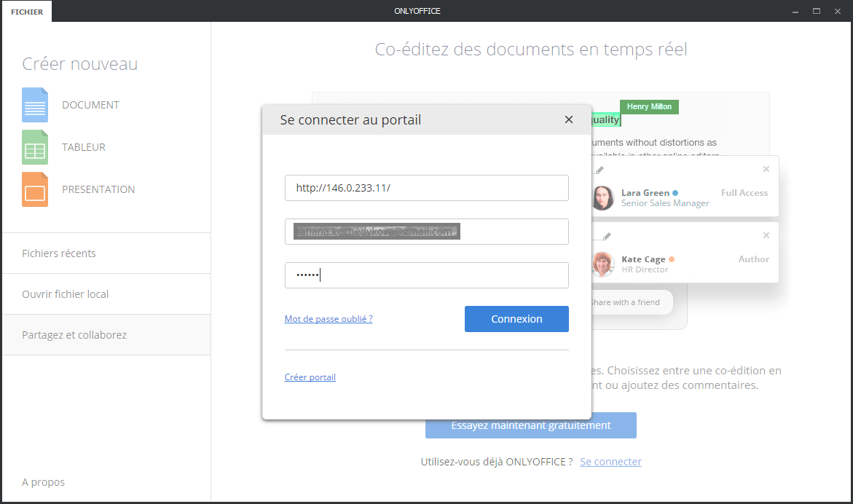Create a new DOCUMENT
853x504 pixels.
click(90, 104)
